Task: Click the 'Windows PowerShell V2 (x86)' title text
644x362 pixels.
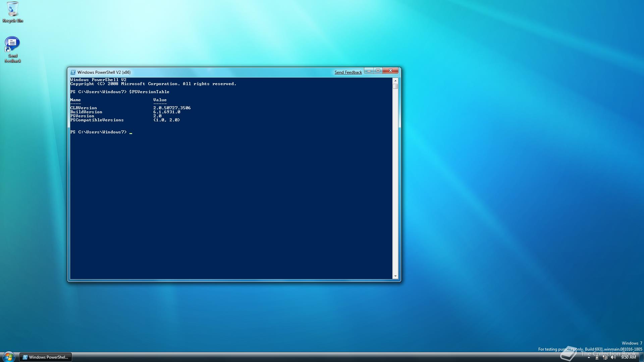Action: click(x=104, y=72)
